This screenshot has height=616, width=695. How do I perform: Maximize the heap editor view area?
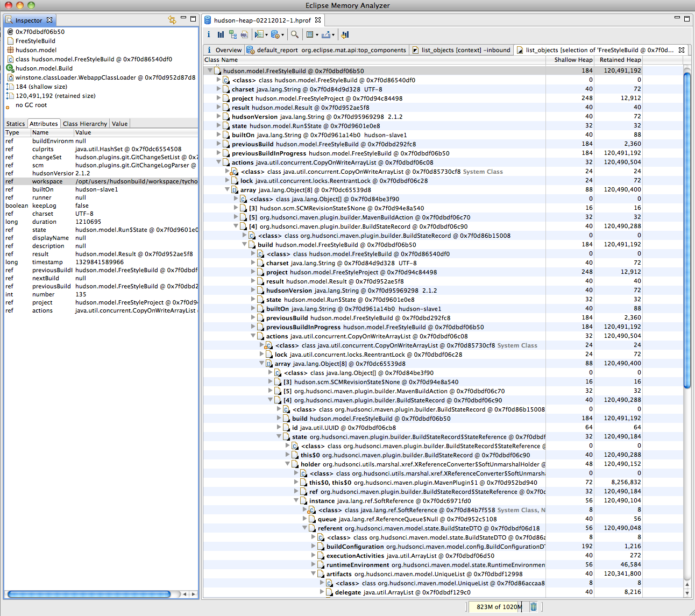[x=687, y=19]
